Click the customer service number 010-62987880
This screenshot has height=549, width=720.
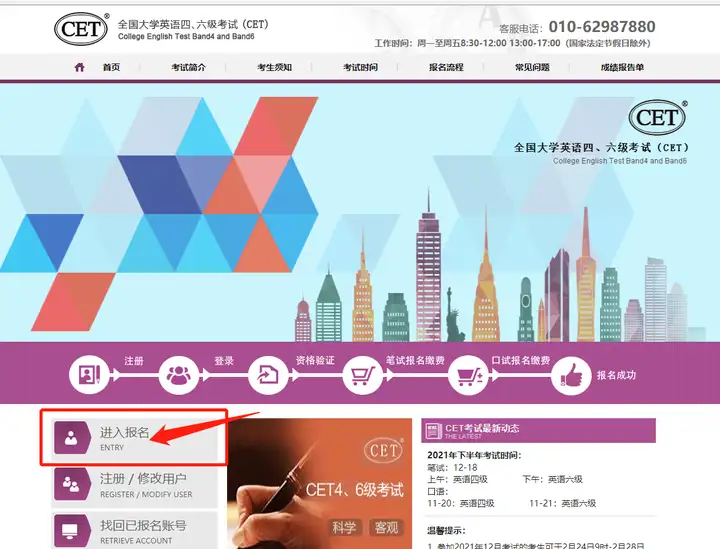pos(602,27)
